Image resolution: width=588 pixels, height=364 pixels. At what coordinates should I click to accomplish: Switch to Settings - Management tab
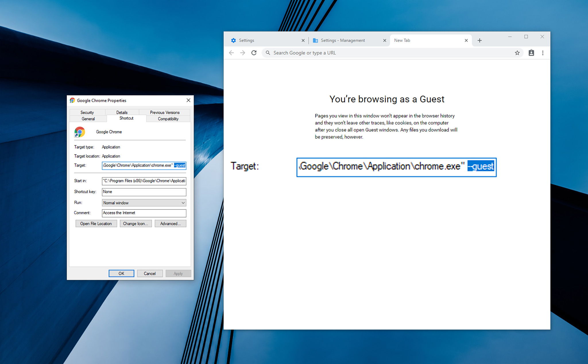[x=349, y=40]
